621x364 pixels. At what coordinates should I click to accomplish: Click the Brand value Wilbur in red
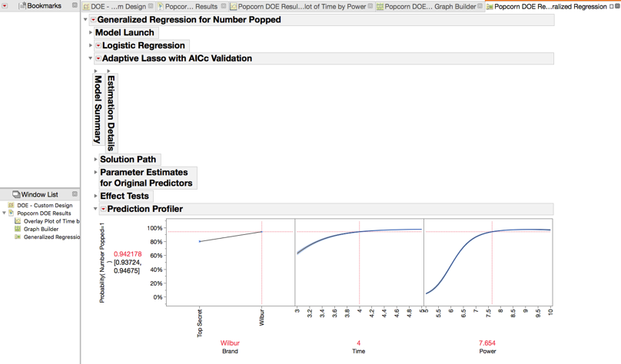(x=230, y=343)
